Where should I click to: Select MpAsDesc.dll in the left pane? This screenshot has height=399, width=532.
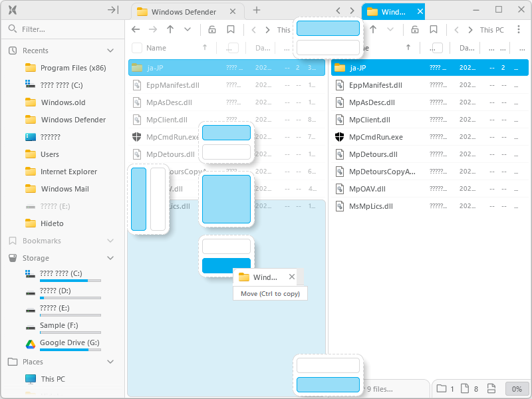[x=227, y=102]
